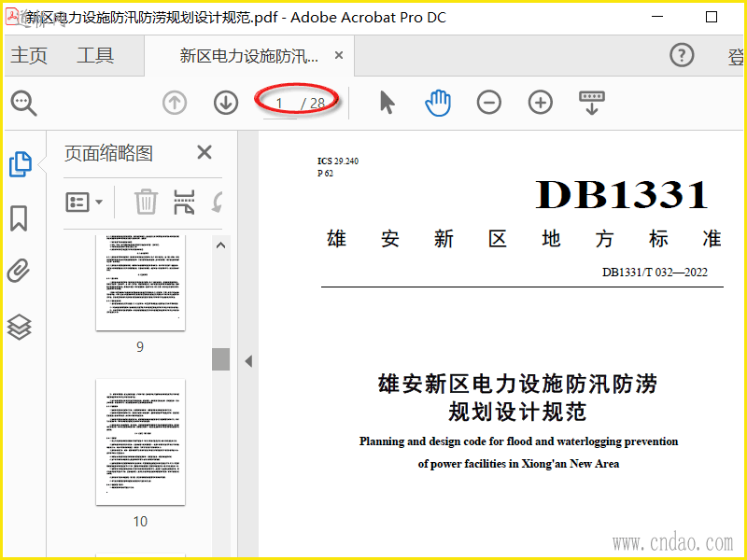Collapse the navigation pane with left triangle
The image size is (747, 560).
[x=248, y=361]
